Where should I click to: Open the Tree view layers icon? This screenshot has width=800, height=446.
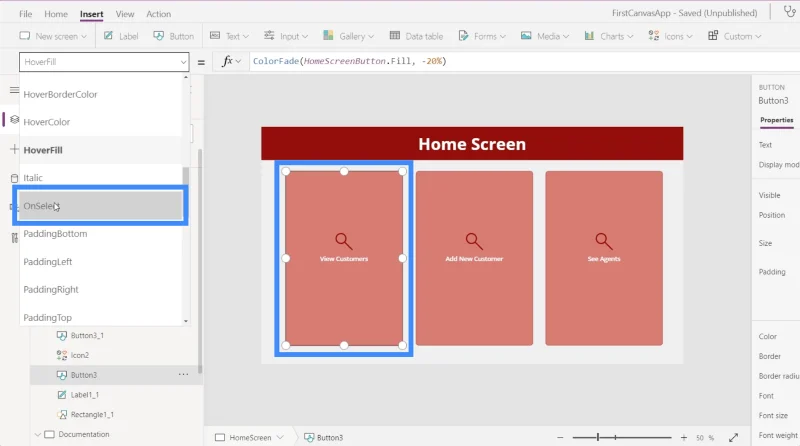coord(14,119)
